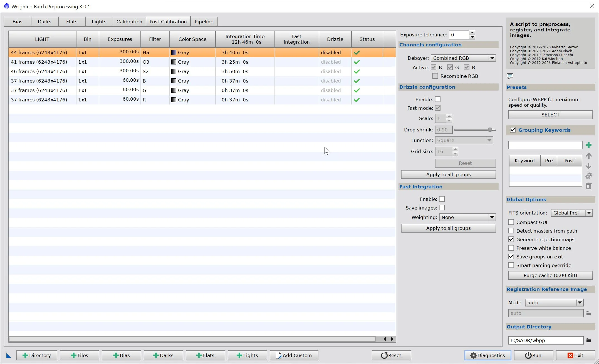Click the bottom Reset button

[392, 355]
